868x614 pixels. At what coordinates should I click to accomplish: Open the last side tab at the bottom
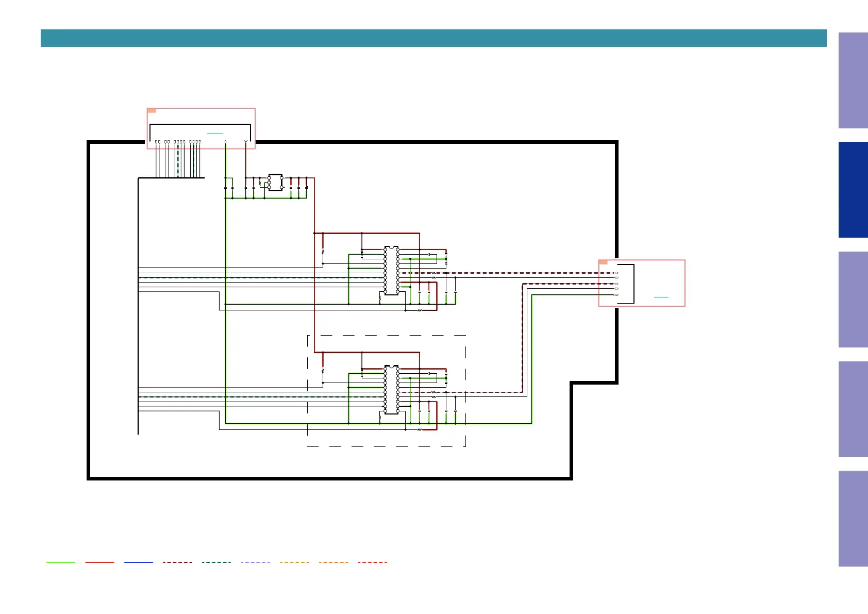tap(853, 519)
